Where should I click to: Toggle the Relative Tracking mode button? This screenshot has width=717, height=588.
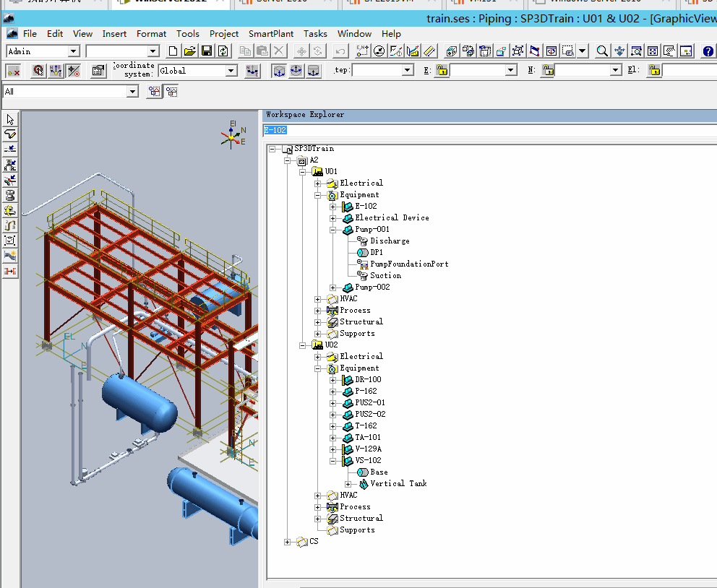click(73, 71)
